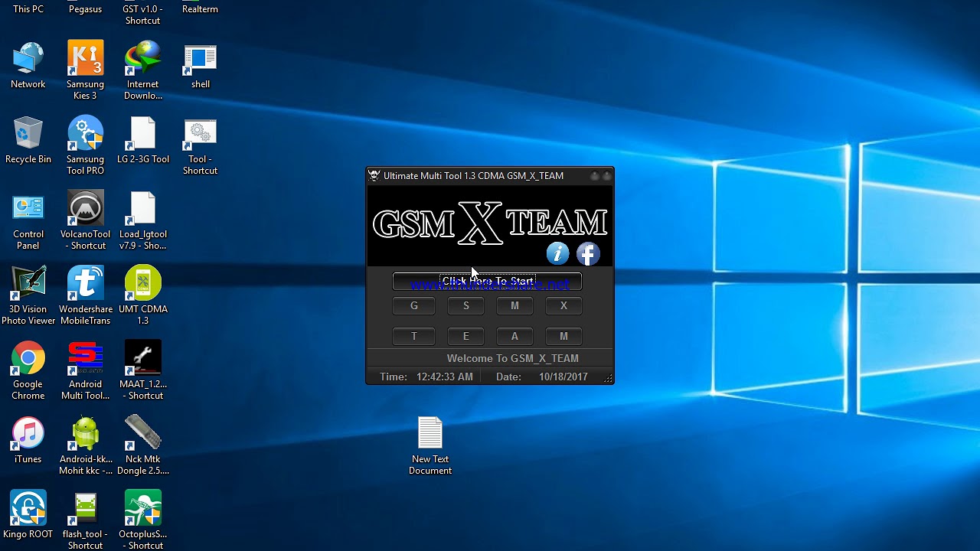The image size is (980, 551).
Task: Select the iTunes icon
Action: tap(28, 441)
